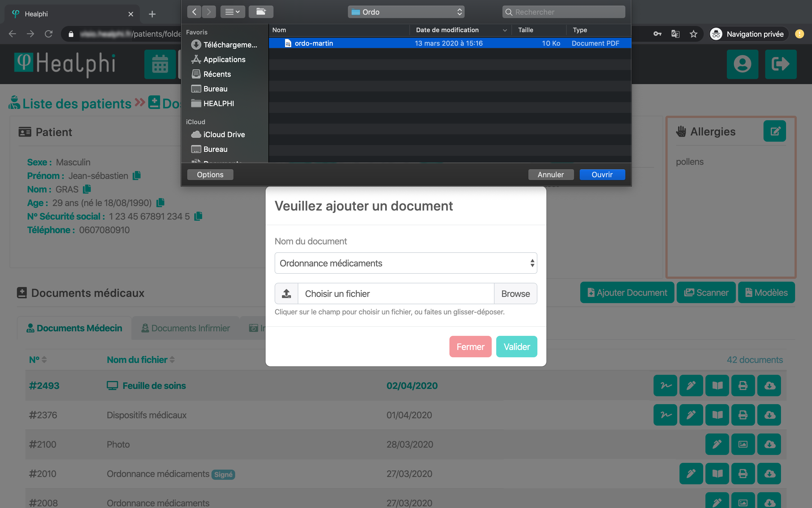Create new folder in file dialog

(x=261, y=12)
